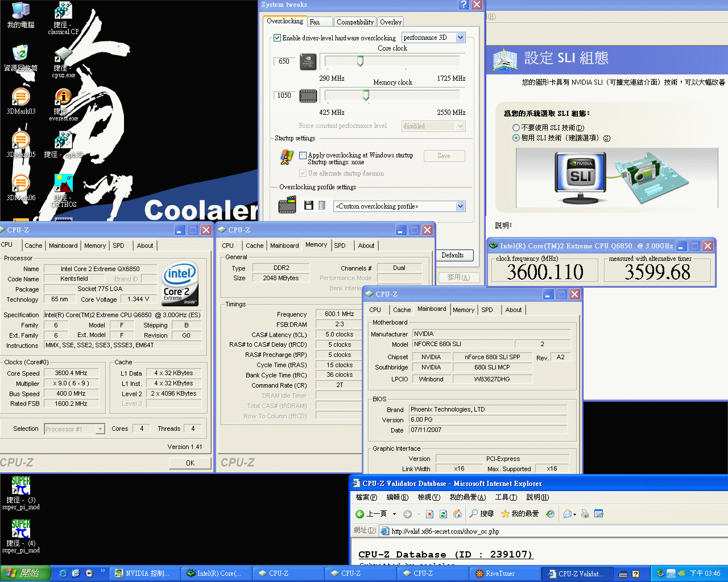Open the super_pi_mod shortcut (4)

click(21, 537)
